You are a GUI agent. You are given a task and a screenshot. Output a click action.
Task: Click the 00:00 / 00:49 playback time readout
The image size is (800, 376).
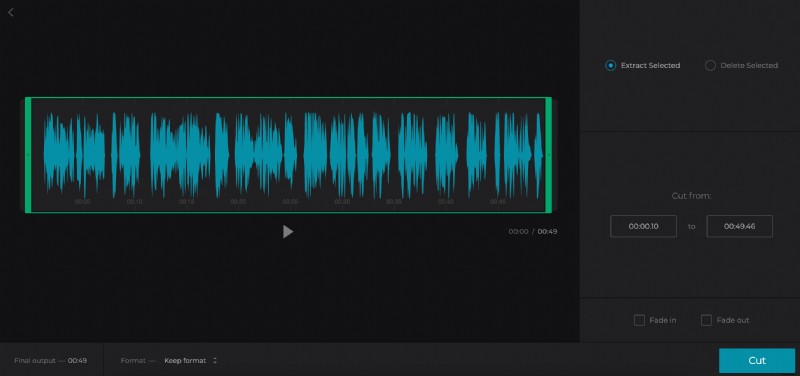coord(533,232)
